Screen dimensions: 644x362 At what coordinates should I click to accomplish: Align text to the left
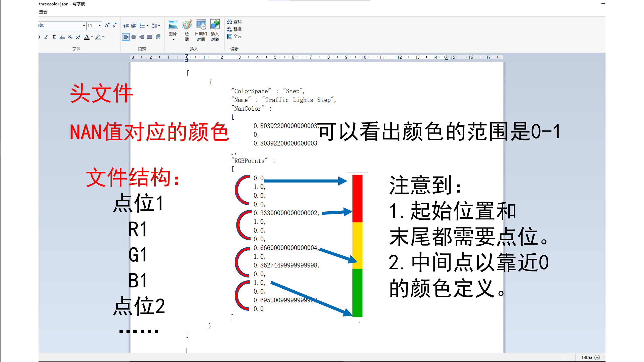coord(126,37)
